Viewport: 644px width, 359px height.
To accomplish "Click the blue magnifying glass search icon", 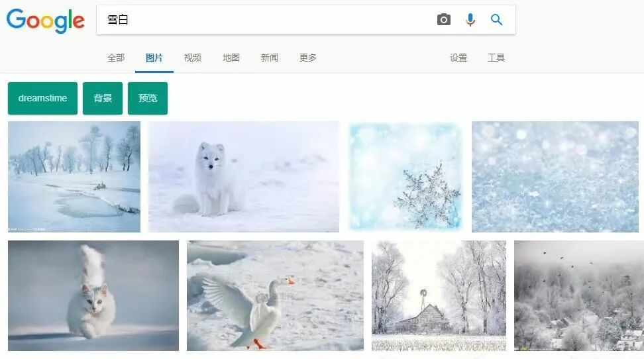I will pyautogui.click(x=496, y=19).
